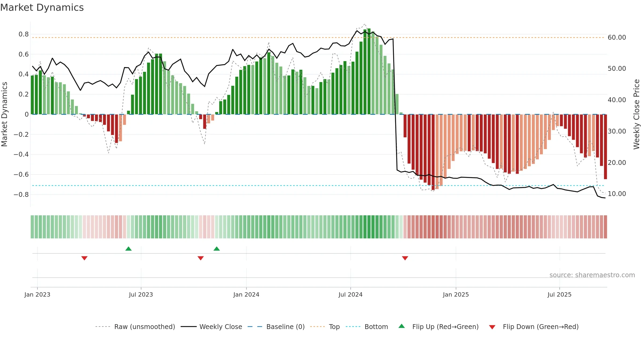Click the green flip-up triangle near Nov 2023
Image resolution: width=644 pixels, height=362 pixels.
pyautogui.click(x=217, y=249)
